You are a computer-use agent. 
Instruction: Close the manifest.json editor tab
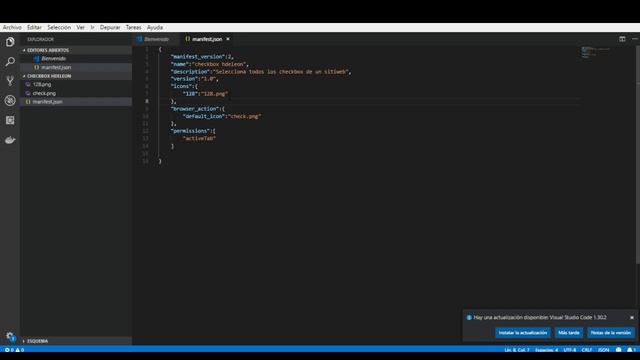click(228, 39)
